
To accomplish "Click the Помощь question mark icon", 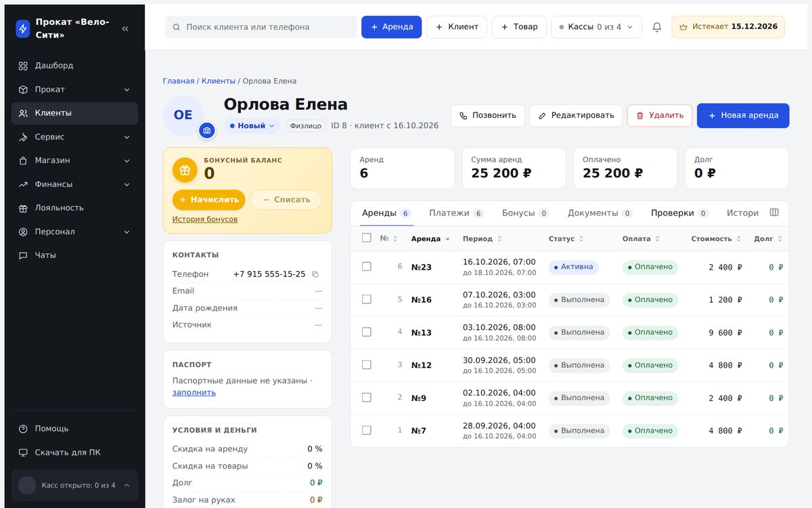I will 23,429.
